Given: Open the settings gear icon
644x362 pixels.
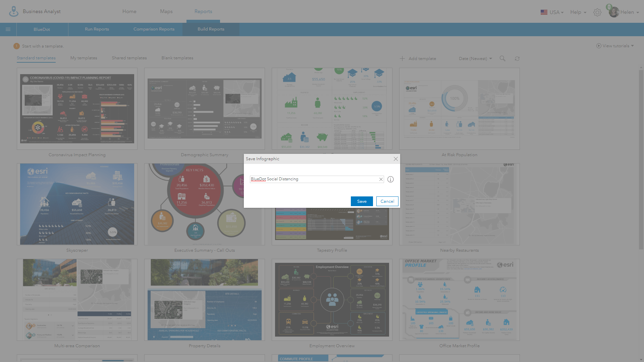Looking at the screenshot, I should (597, 12).
